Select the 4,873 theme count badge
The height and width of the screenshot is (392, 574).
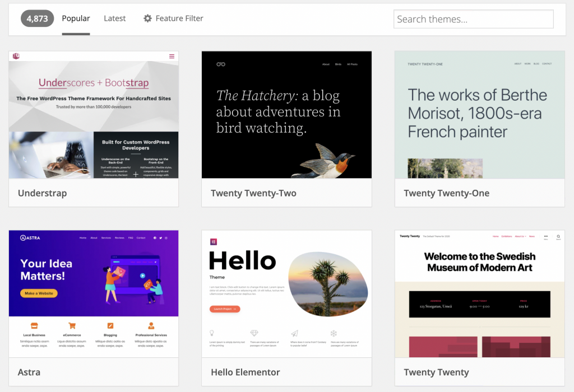(37, 18)
